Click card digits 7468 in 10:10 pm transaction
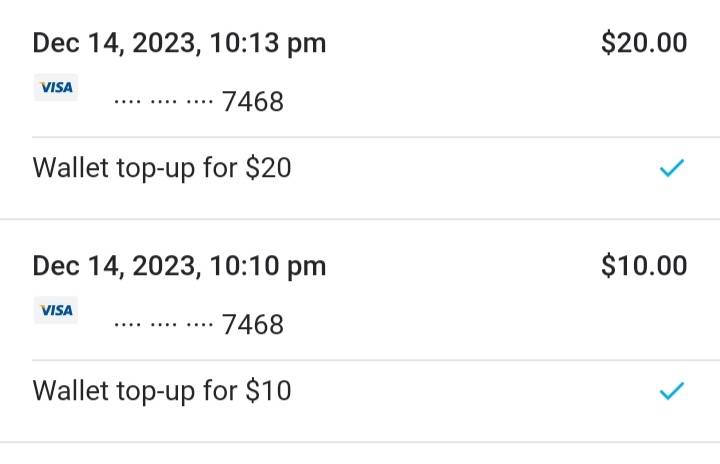This screenshot has width=720, height=464. 253,325
